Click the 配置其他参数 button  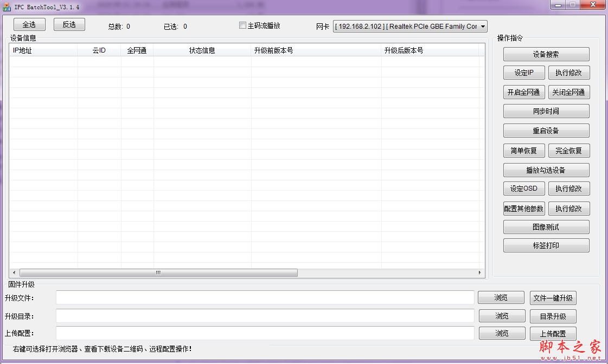524,209
